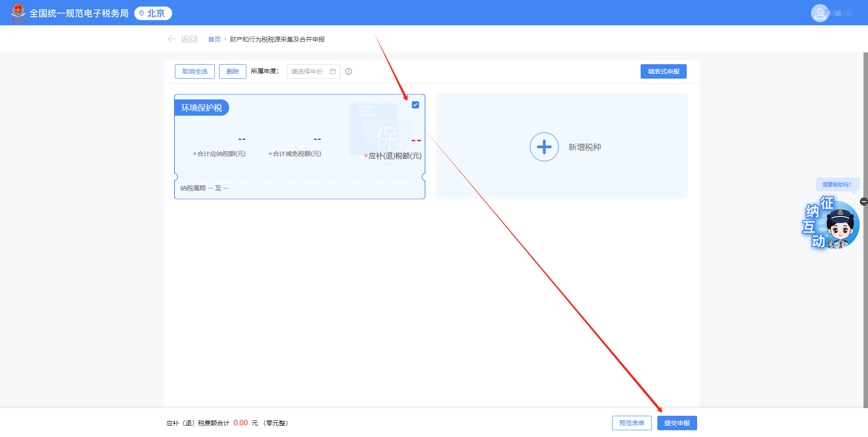Screen dimensions: 868x437
Task: Click the 取消全选 button
Action: 194,71
